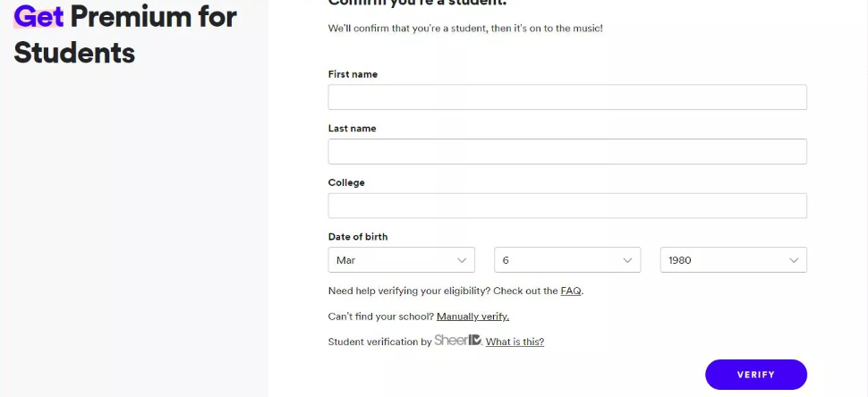Open the birth month dropdown showing Mar
This screenshot has height=397, width=868.
tap(402, 260)
